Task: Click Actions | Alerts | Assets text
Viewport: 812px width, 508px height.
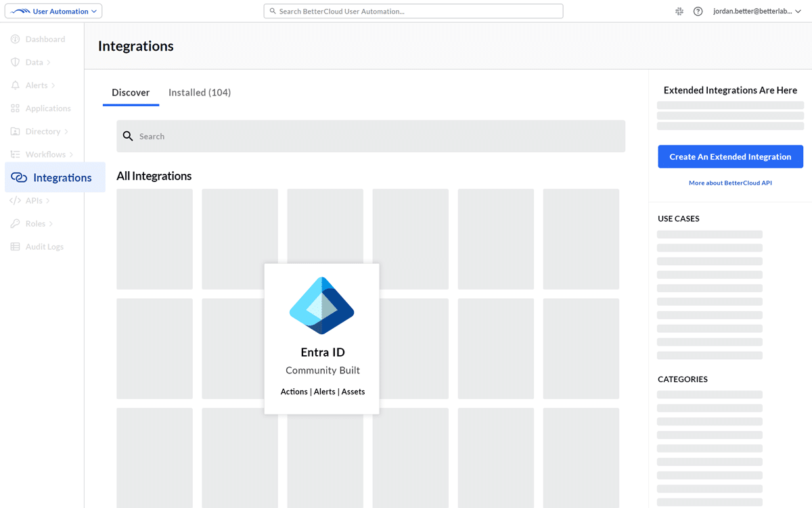Action: [x=323, y=392]
